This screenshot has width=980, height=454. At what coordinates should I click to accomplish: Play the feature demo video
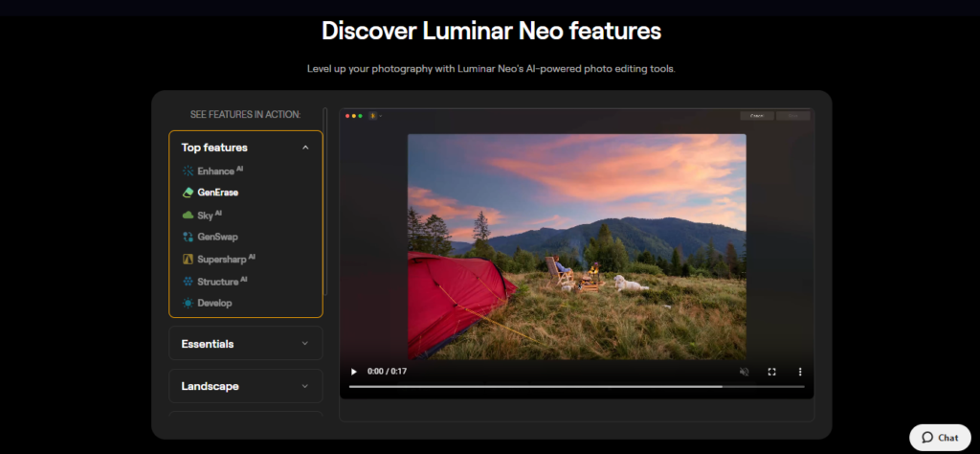click(354, 372)
